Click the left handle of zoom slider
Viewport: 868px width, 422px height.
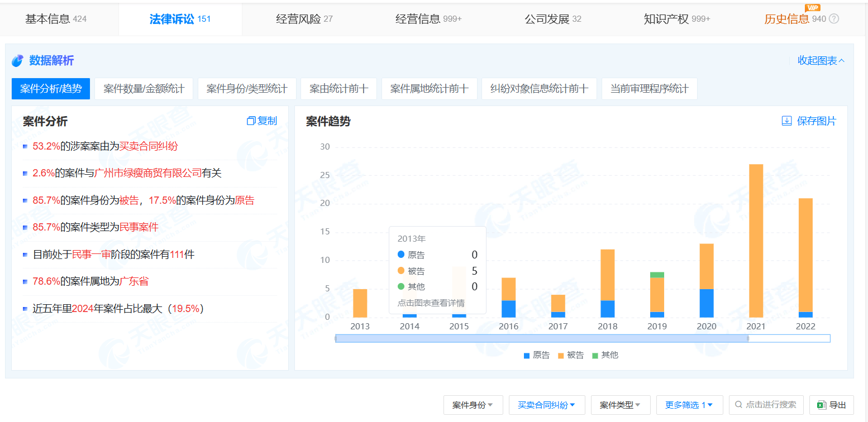(x=336, y=338)
